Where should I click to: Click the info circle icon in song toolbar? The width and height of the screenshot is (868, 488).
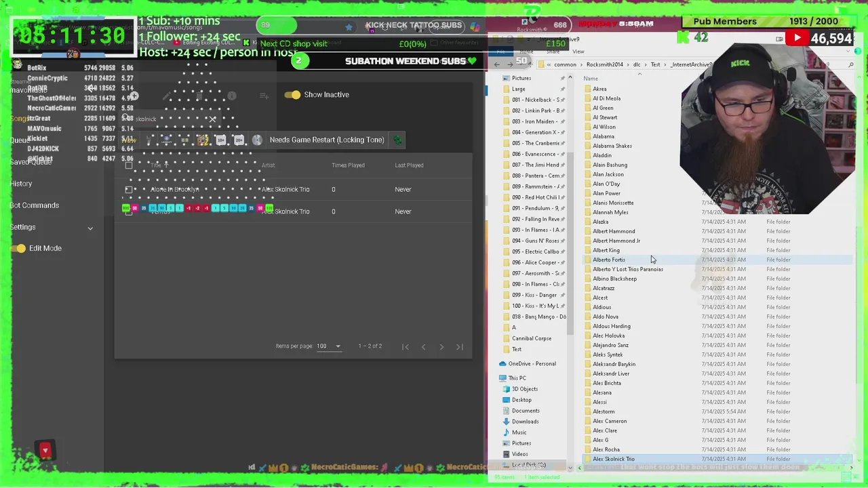(232, 96)
